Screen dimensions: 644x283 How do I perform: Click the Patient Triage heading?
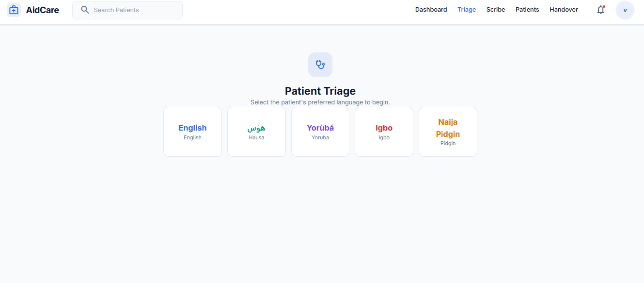tap(320, 91)
